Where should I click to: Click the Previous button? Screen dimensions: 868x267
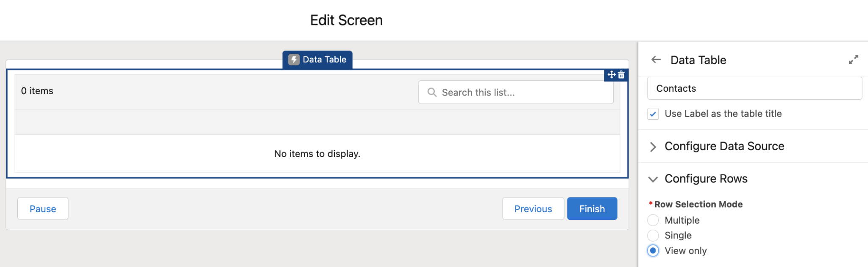tap(533, 208)
